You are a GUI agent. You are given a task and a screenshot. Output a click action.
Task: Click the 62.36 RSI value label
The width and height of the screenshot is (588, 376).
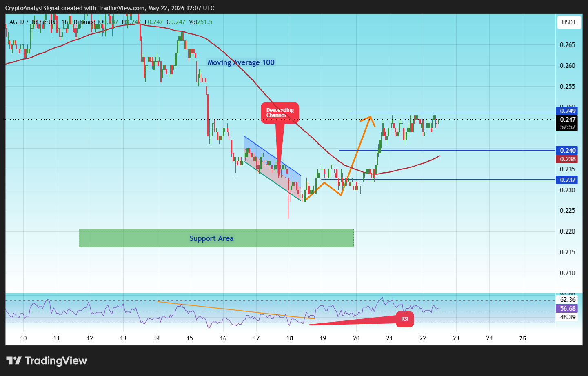[x=568, y=300]
